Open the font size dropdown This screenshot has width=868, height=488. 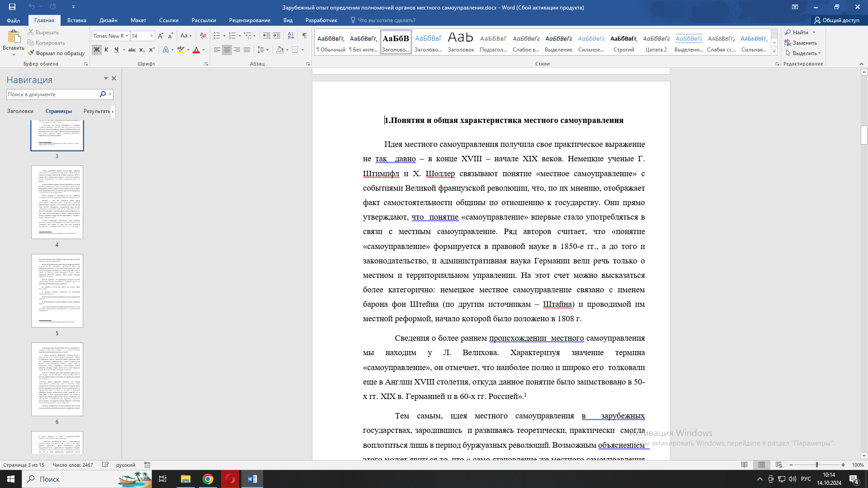(x=152, y=36)
